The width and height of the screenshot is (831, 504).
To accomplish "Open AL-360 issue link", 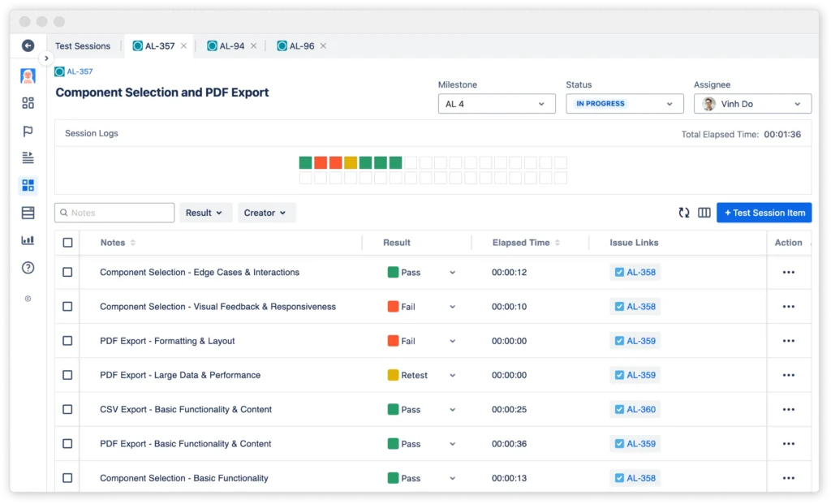I will [x=635, y=410].
